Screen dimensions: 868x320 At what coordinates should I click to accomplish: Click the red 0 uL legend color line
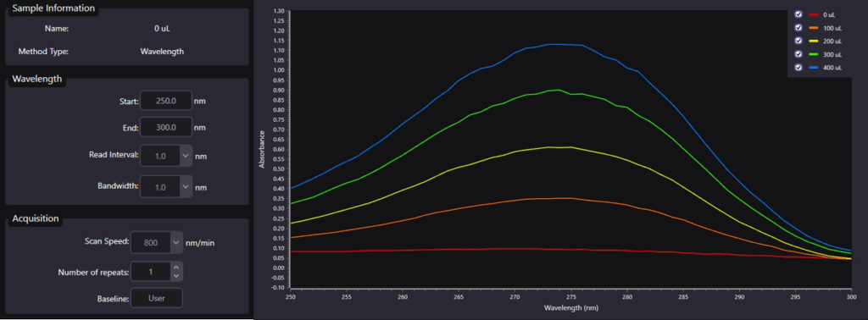point(814,14)
